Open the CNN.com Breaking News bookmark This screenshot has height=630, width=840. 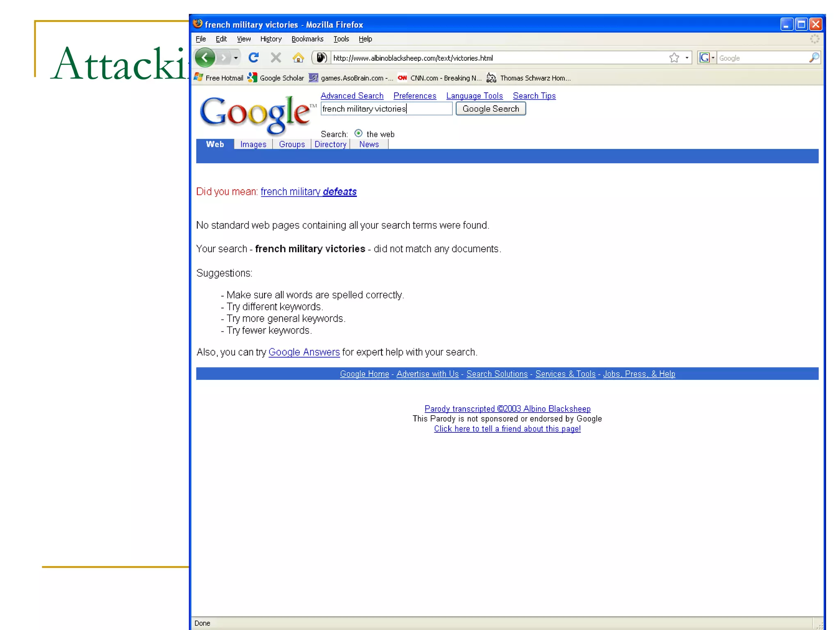(x=440, y=78)
